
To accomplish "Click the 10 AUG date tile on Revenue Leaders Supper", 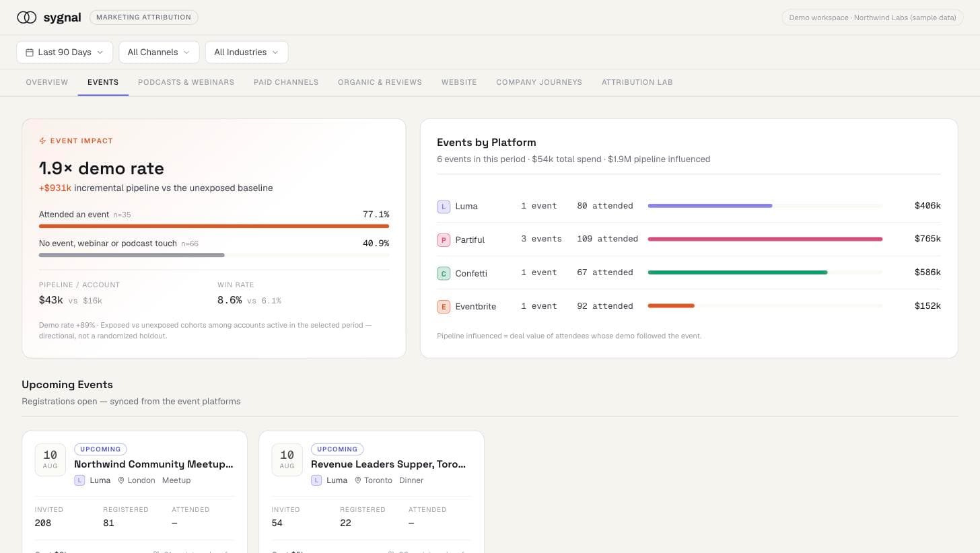I will pos(287,459).
